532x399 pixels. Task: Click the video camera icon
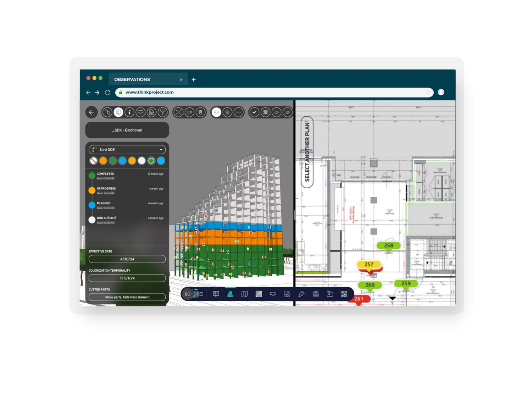pos(190,112)
